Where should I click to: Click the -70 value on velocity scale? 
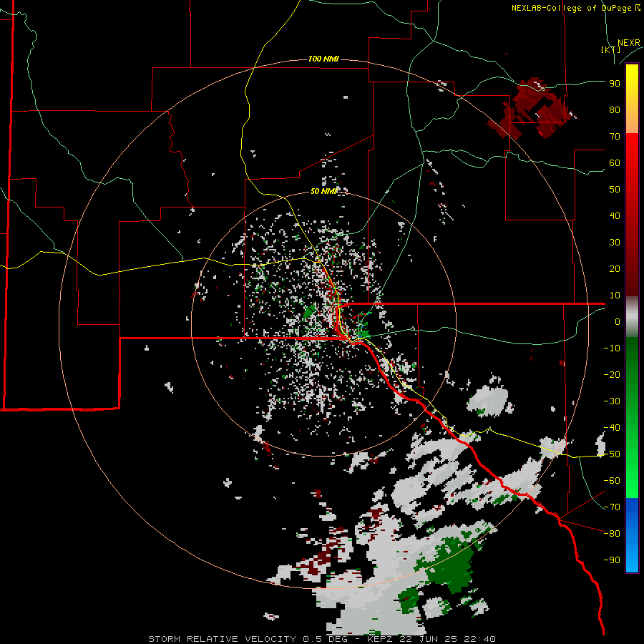tap(612, 507)
